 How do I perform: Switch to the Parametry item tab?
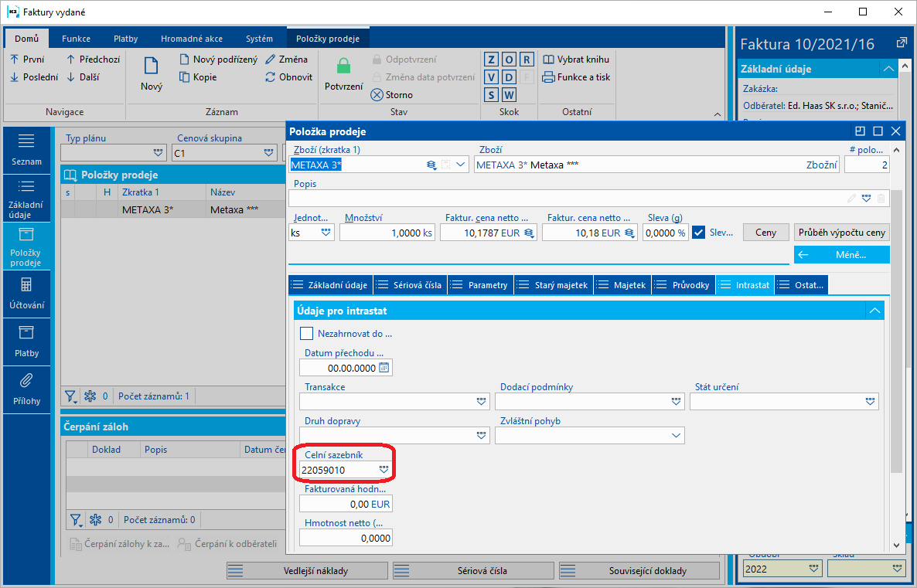(x=481, y=285)
